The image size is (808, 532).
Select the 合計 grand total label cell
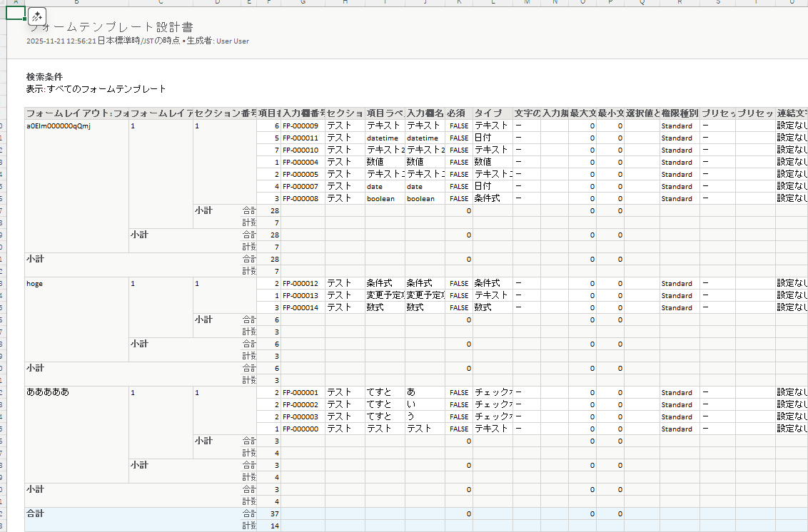coord(36,513)
